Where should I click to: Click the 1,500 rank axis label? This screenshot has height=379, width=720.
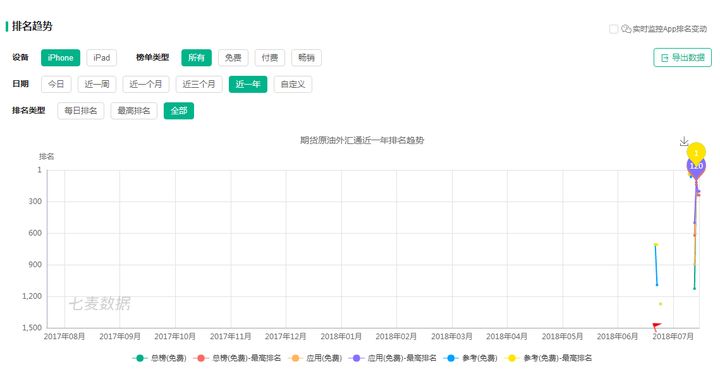click(32, 328)
